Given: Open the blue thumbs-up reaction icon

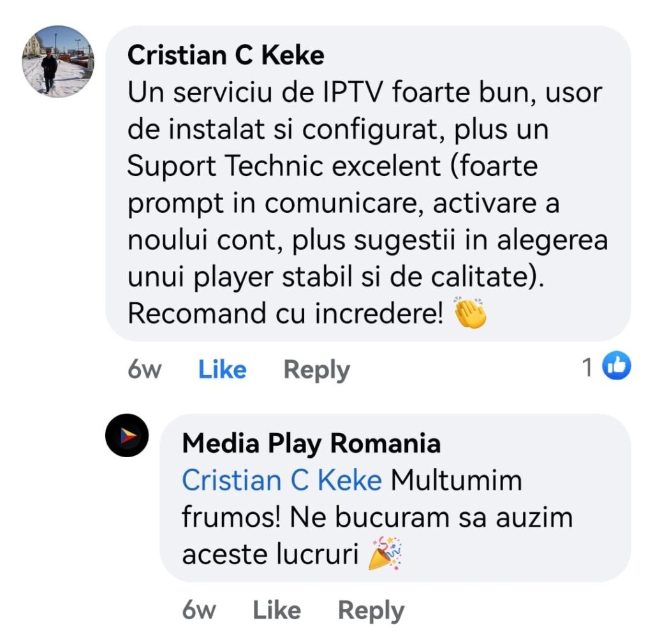Looking at the screenshot, I should [x=617, y=366].
